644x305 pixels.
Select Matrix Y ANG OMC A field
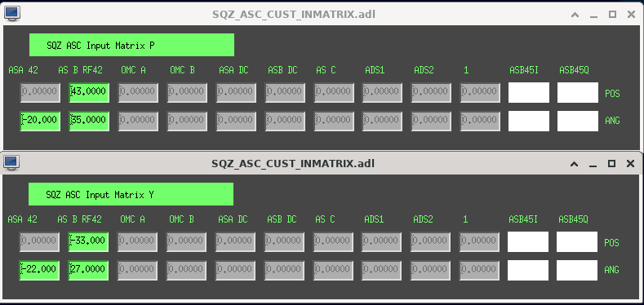(138, 270)
